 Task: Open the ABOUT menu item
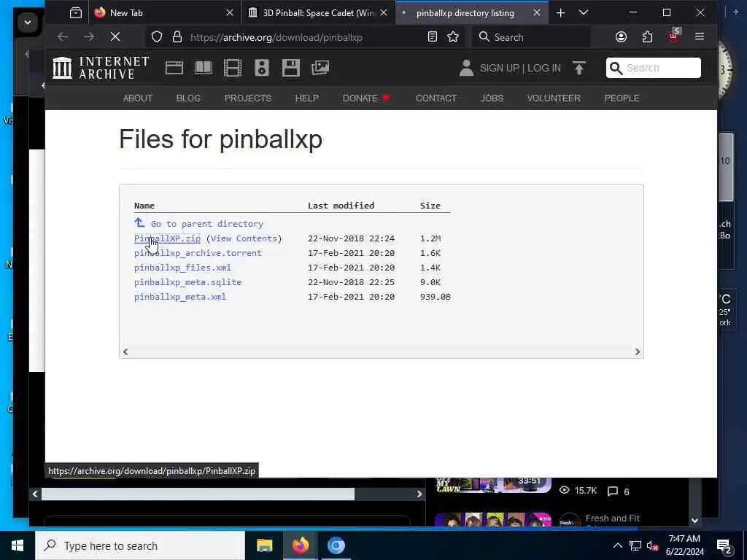pos(138,98)
